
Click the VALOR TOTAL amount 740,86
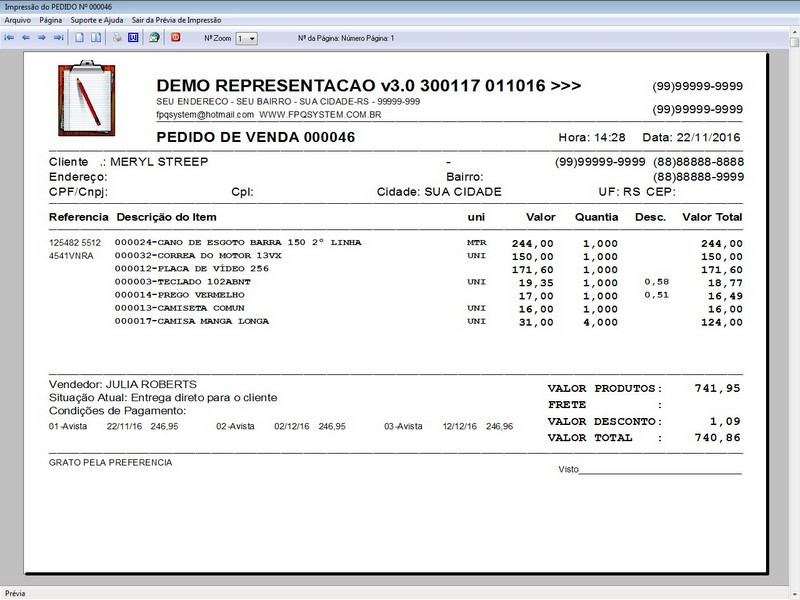717,438
